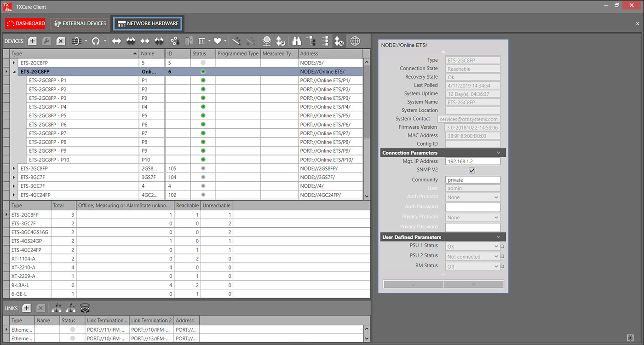Sort devices by Status column header
The width and height of the screenshot is (644, 345).
point(203,54)
